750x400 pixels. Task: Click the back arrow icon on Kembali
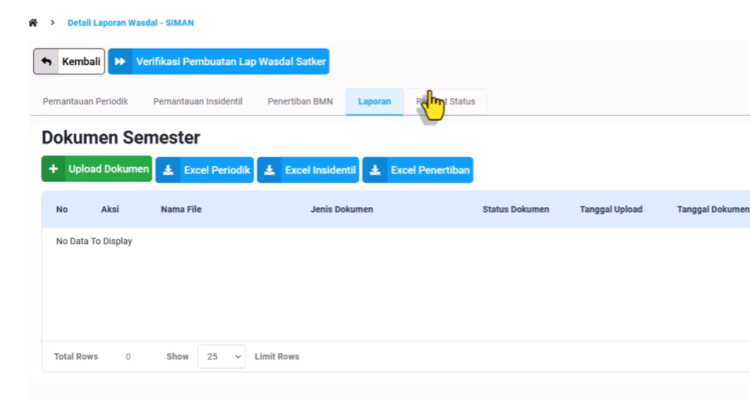click(46, 61)
